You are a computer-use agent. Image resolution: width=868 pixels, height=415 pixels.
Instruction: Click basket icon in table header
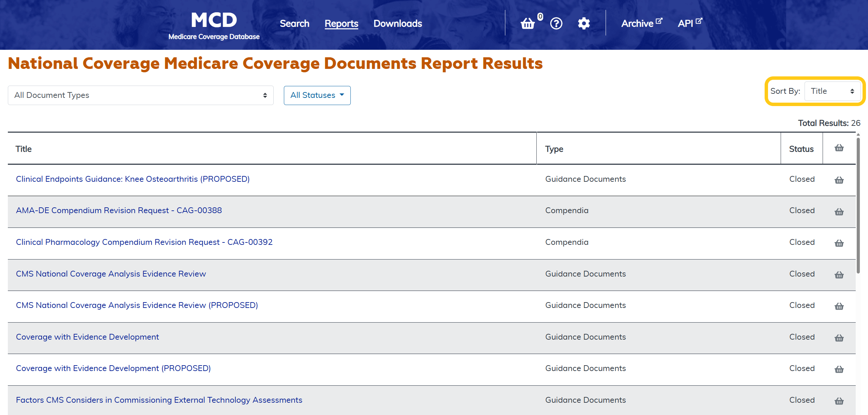pyautogui.click(x=839, y=148)
